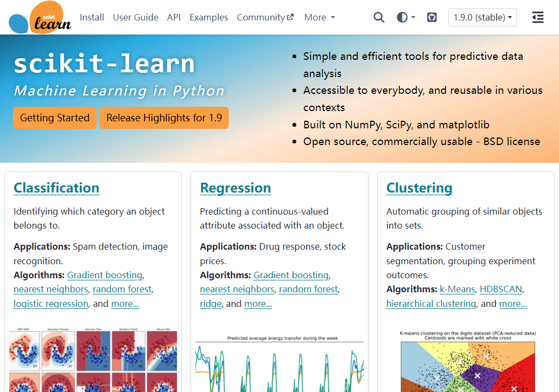Open the K-means digits clustering plot
Screen dimensions: 559x392
468,361
